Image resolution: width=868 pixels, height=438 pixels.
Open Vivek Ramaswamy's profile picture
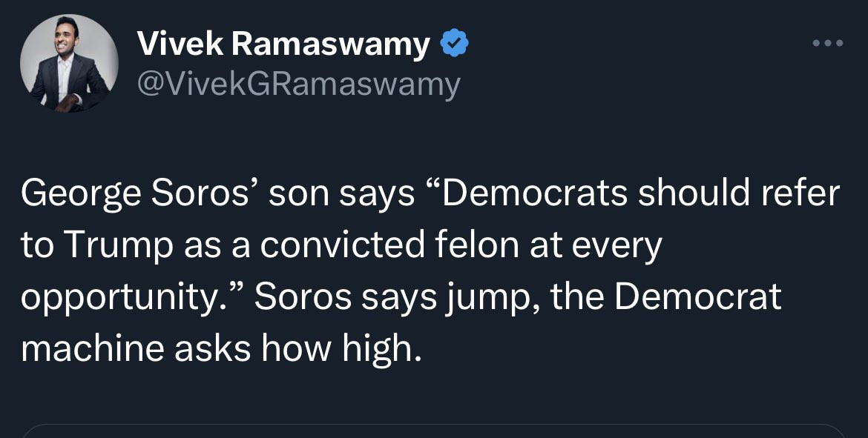(69, 64)
